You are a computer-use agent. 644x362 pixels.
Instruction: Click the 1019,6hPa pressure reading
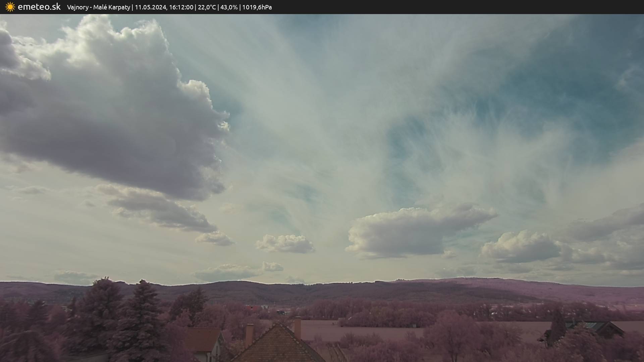257,7
